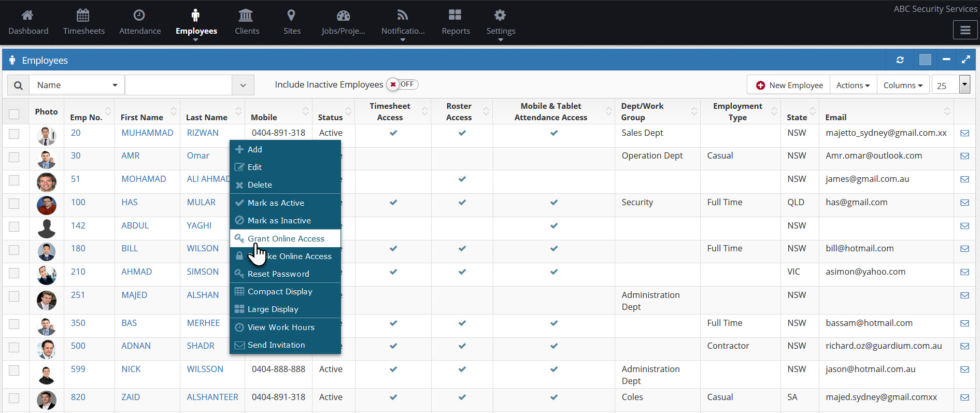This screenshot has width=980, height=413.
Task: Open the Columns dropdown
Action: [903, 86]
